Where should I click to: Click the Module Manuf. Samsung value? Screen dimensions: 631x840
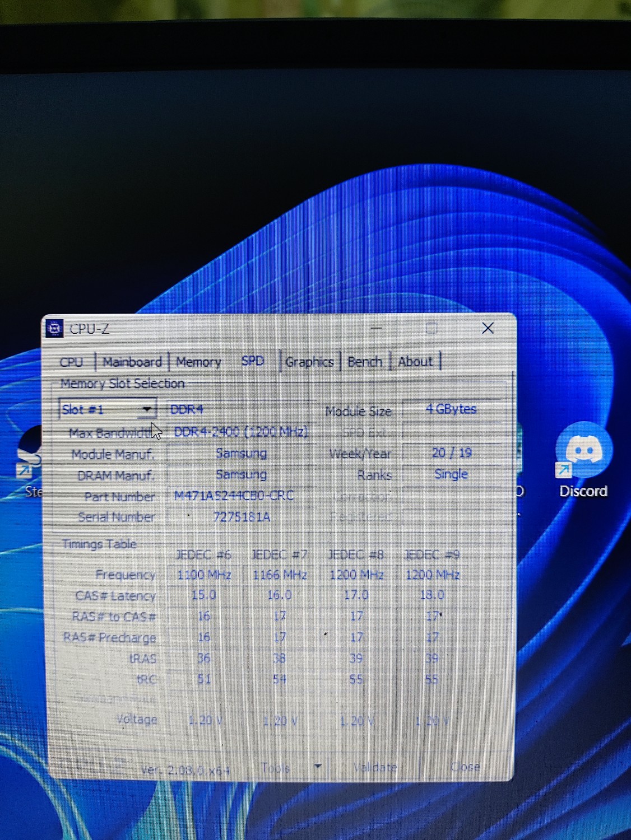point(241,453)
